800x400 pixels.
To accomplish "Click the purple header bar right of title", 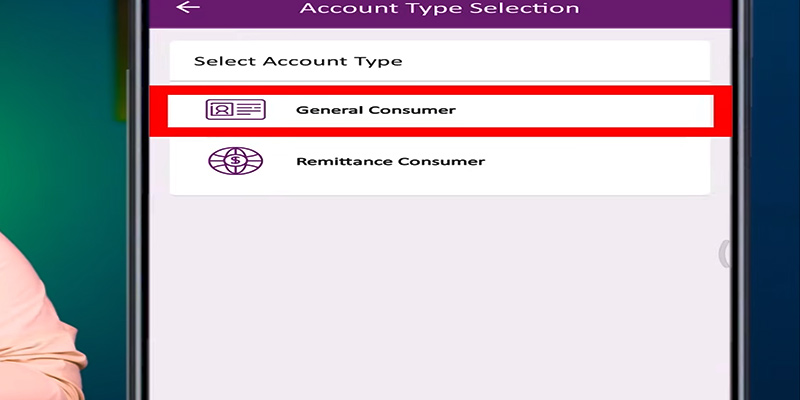I will point(650,10).
